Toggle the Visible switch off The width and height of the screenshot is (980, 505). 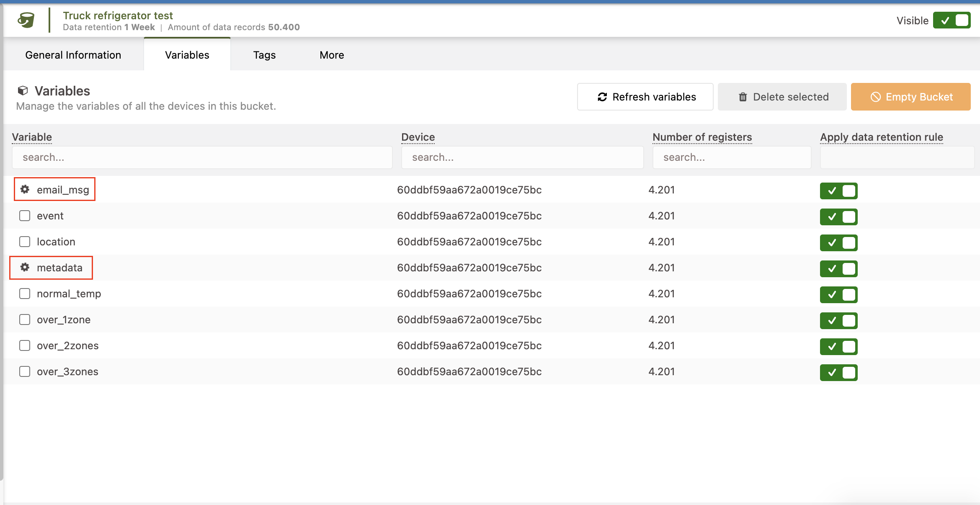(x=952, y=21)
